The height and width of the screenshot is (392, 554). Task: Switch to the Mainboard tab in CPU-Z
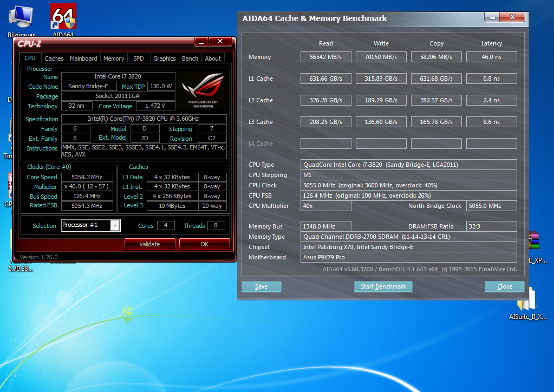[83, 58]
